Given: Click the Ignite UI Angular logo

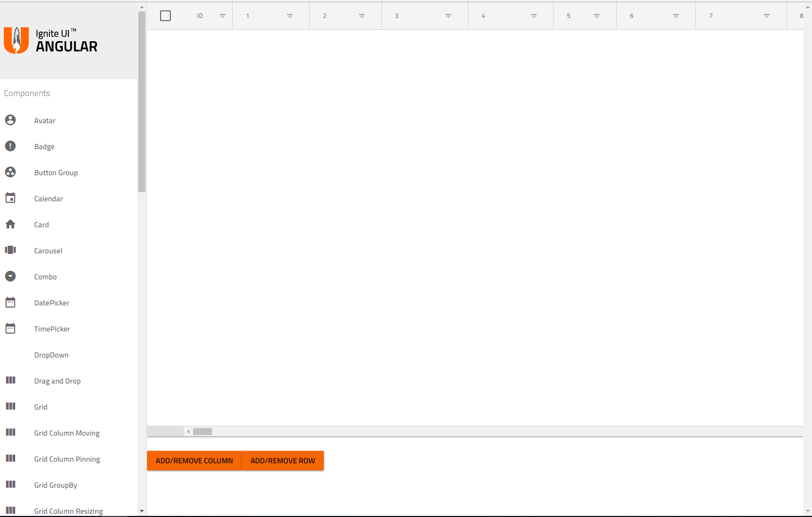Looking at the screenshot, I should click(x=50, y=40).
